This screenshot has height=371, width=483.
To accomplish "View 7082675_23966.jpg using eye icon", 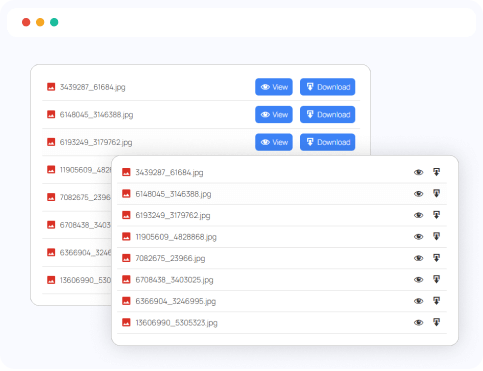I will click(418, 258).
